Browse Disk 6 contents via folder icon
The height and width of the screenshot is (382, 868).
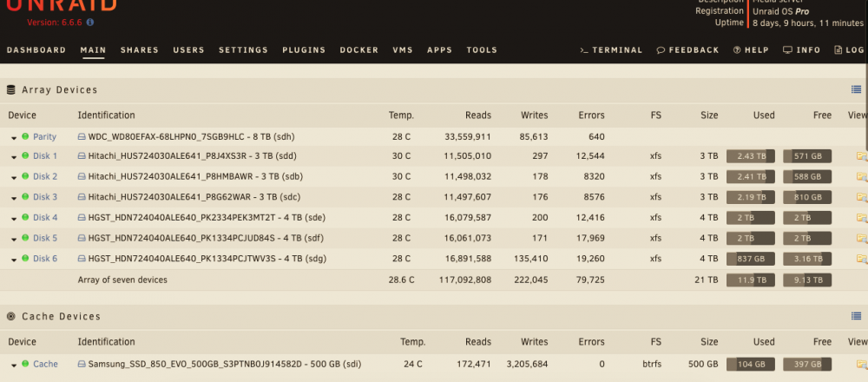861,259
